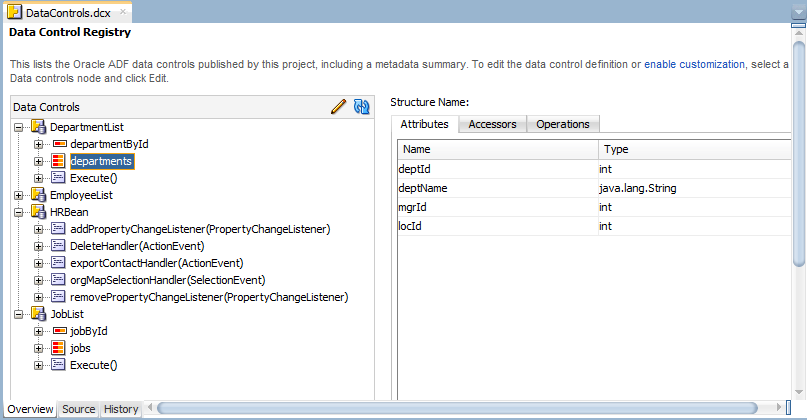Click the HRBean data control icon
This screenshot has height=420, width=807.
pyautogui.click(x=39, y=212)
